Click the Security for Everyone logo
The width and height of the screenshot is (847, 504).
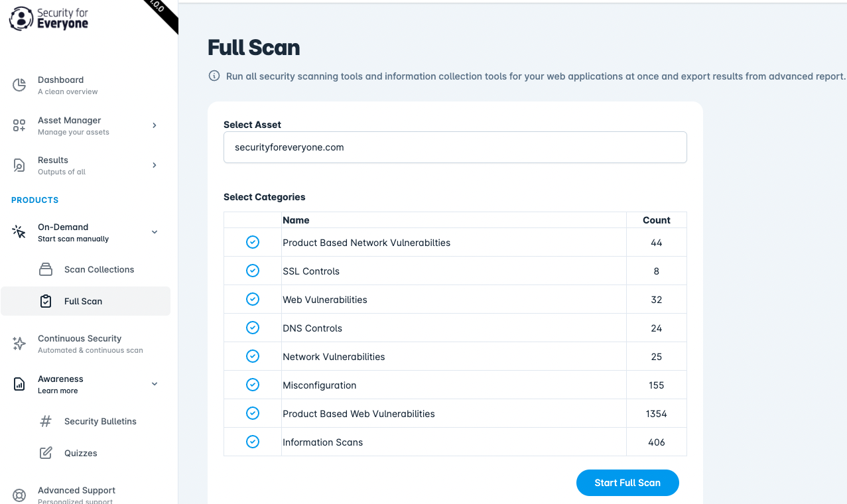48,19
